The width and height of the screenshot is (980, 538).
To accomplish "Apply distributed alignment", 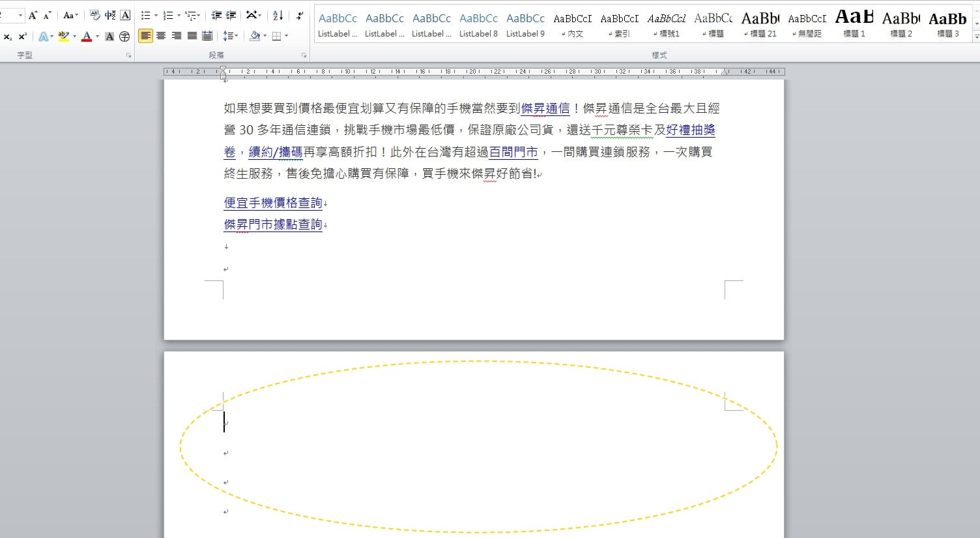I will pyautogui.click(x=207, y=36).
